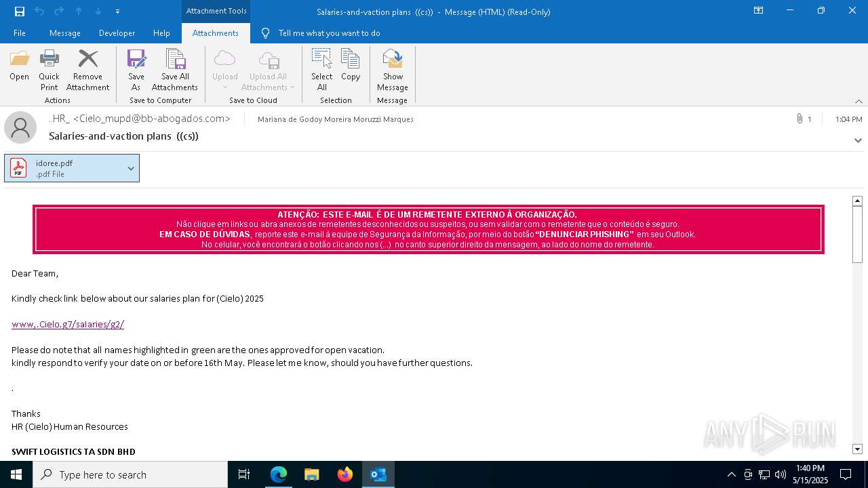The width and height of the screenshot is (868, 488).
Task: Click the vertical scrollbar thumb
Action: click(857, 234)
